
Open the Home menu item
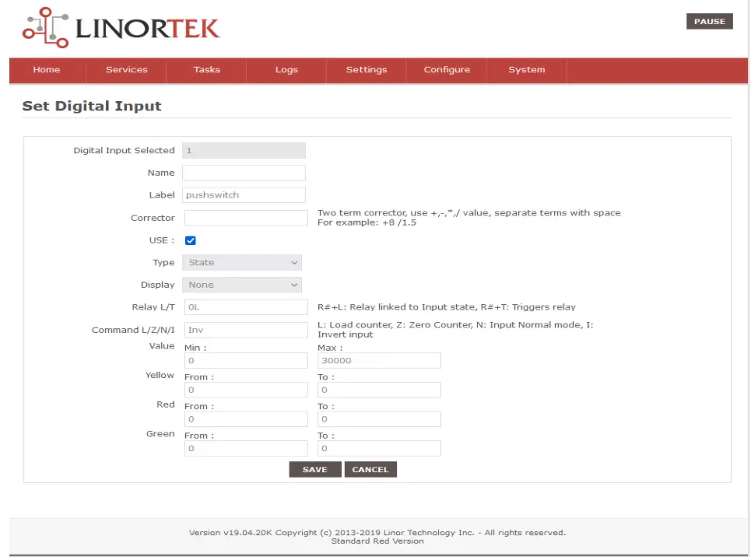pos(46,70)
